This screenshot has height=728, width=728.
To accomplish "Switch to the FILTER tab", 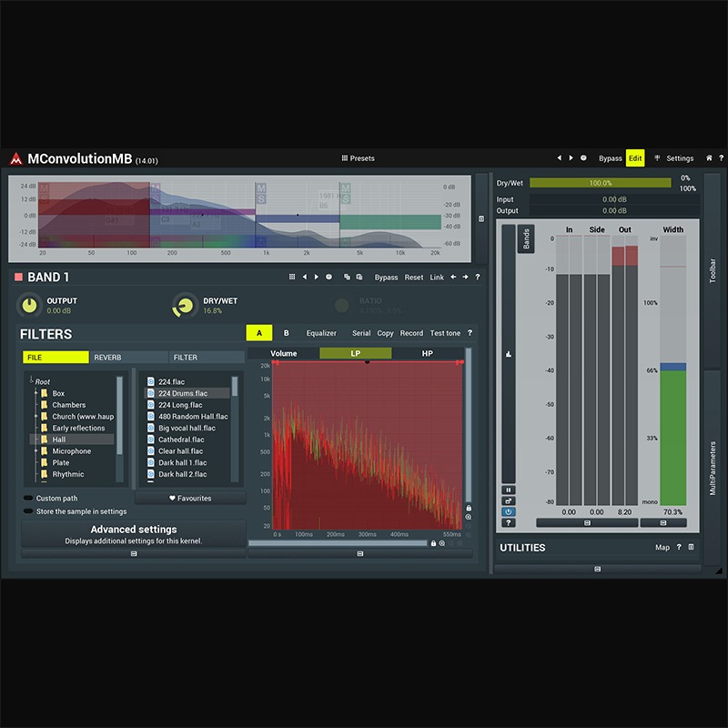I will click(207, 357).
